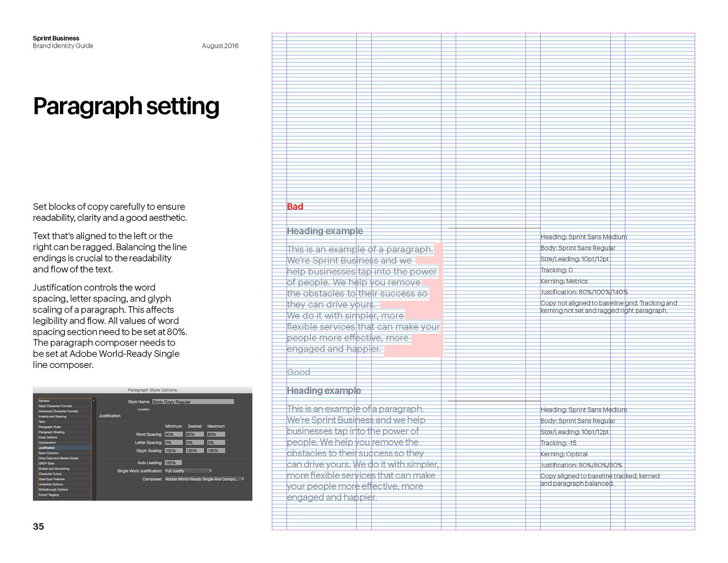This screenshot has height=563, width=728.
Task: Open Drop Caps and Nested Styles
Action: pos(58,458)
